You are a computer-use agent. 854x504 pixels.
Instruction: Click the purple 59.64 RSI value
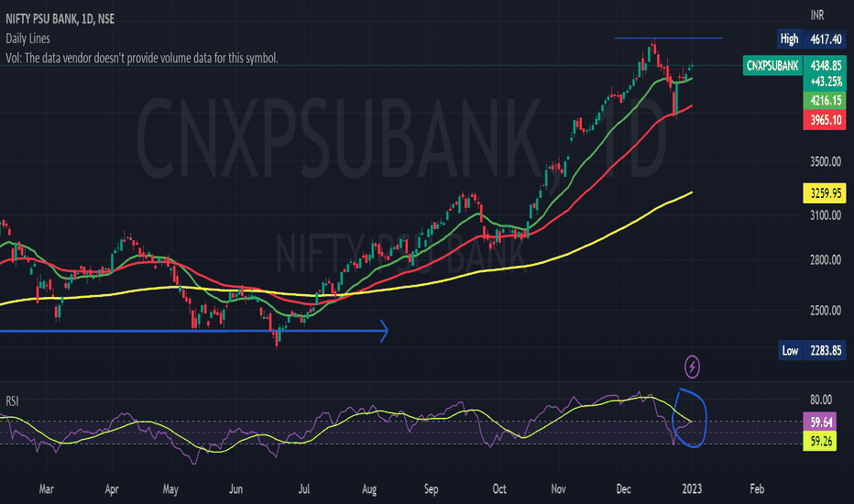821,422
